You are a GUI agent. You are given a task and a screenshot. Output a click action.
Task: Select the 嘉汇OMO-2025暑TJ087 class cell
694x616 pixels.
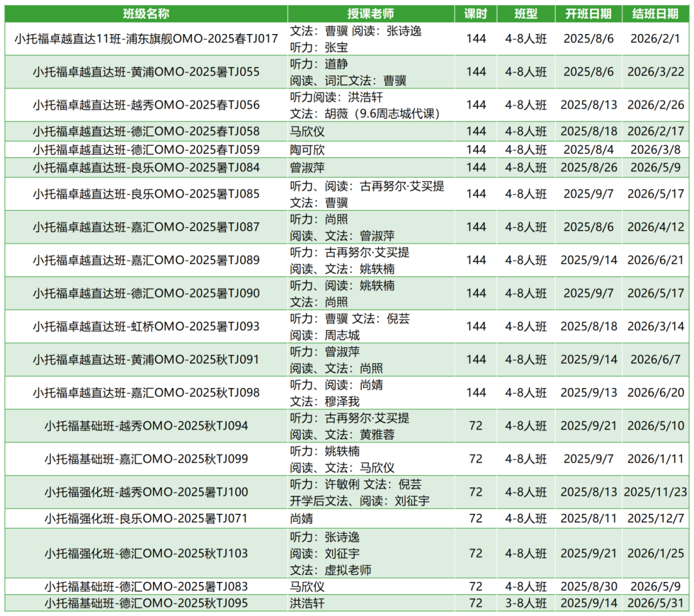click(146, 227)
